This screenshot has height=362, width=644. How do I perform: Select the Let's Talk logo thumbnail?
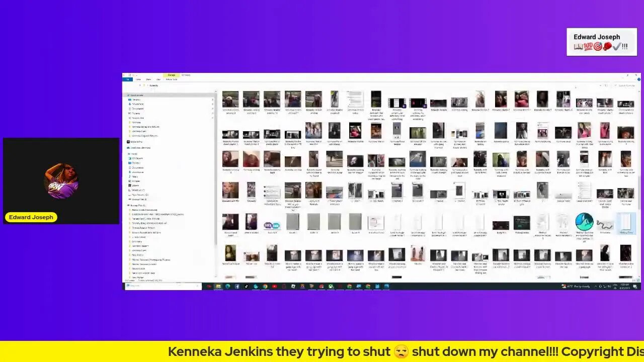(x=272, y=226)
